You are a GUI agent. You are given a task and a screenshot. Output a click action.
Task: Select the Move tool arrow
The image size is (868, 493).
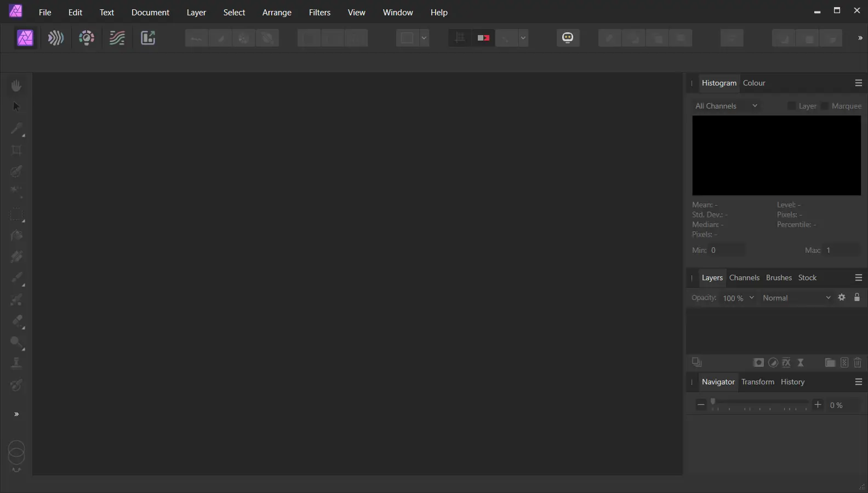pyautogui.click(x=16, y=106)
